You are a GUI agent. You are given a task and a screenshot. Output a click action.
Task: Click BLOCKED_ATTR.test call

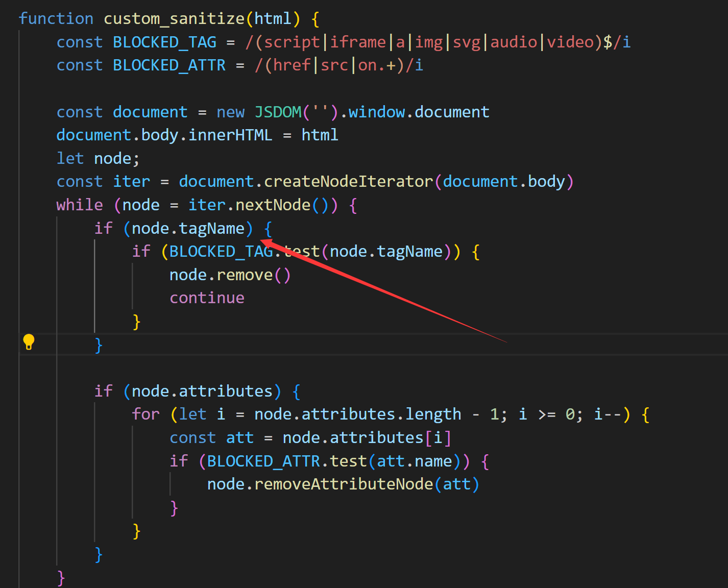coord(287,461)
